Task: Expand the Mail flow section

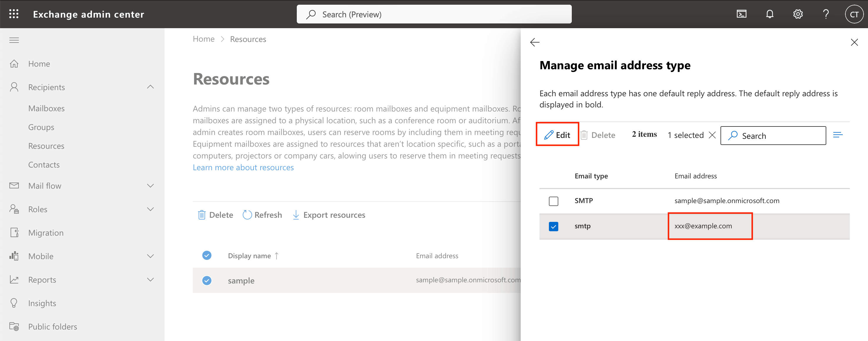Action: pyautogui.click(x=151, y=185)
